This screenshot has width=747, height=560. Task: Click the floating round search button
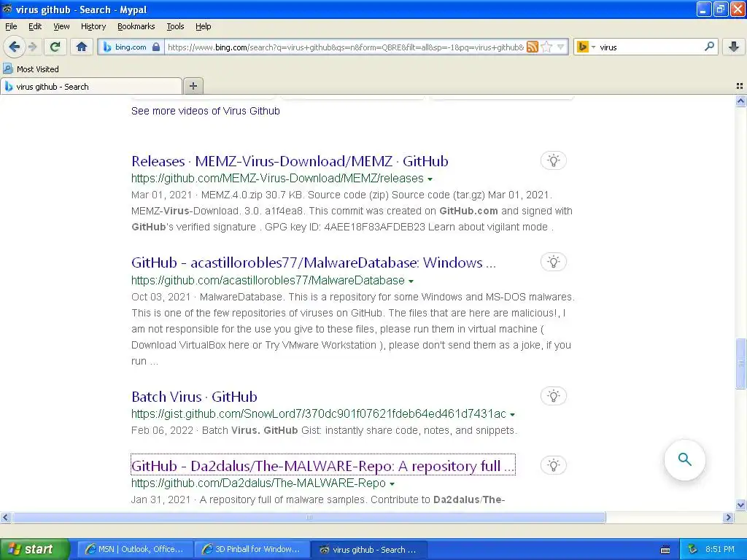click(x=684, y=459)
